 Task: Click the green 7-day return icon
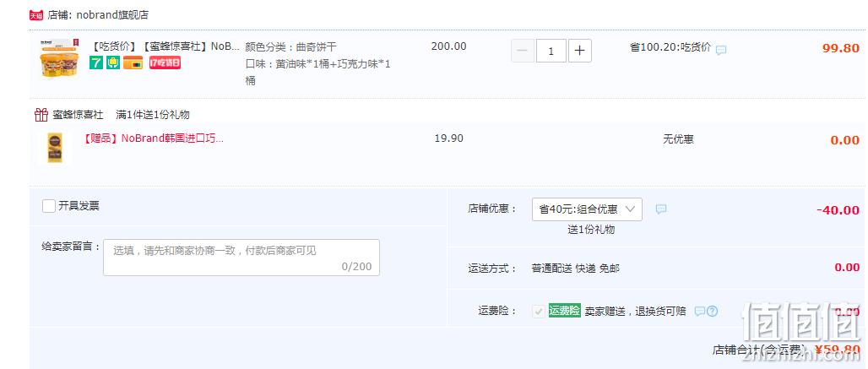point(96,62)
